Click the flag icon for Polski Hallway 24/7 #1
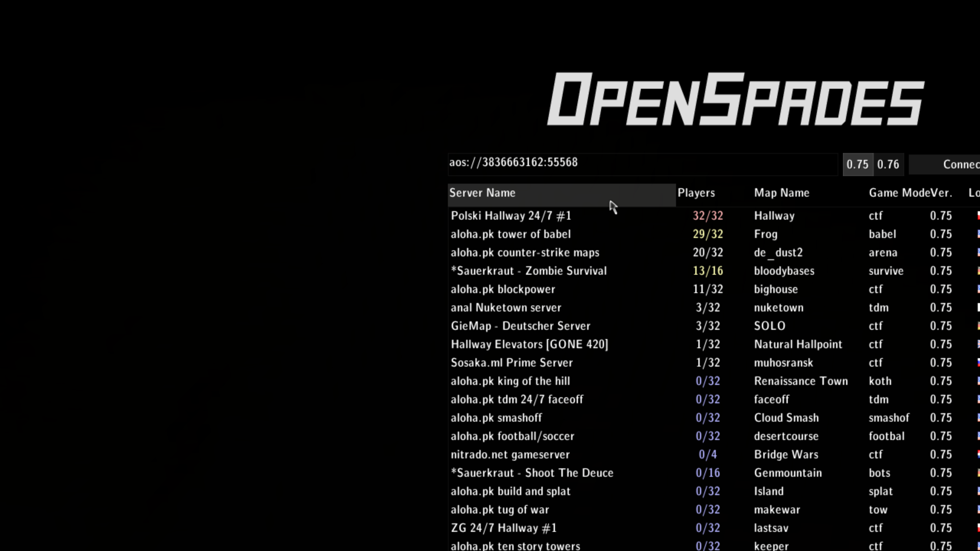Screen dimensions: 980x551 (978, 215)
